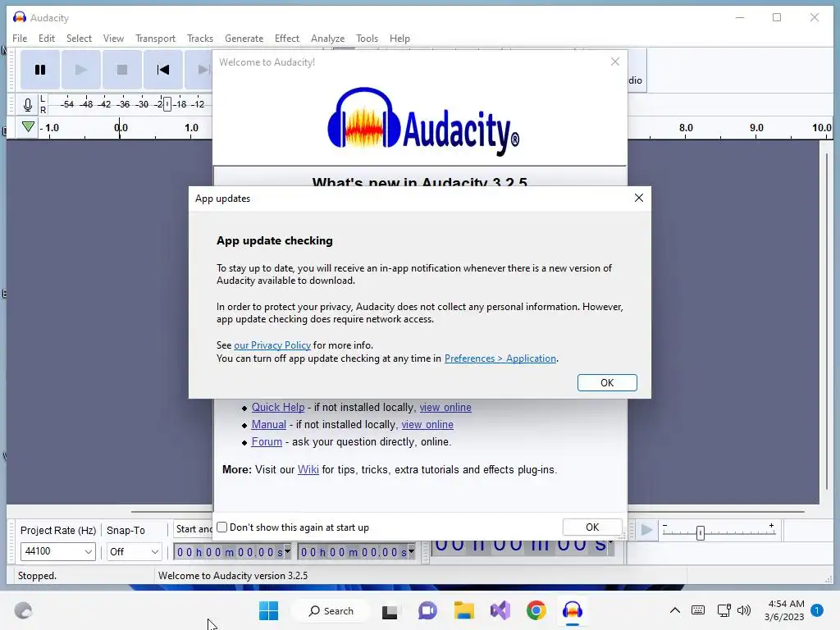Click the Skip to Start button
The height and width of the screenshot is (630, 840).
click(163, 70)
